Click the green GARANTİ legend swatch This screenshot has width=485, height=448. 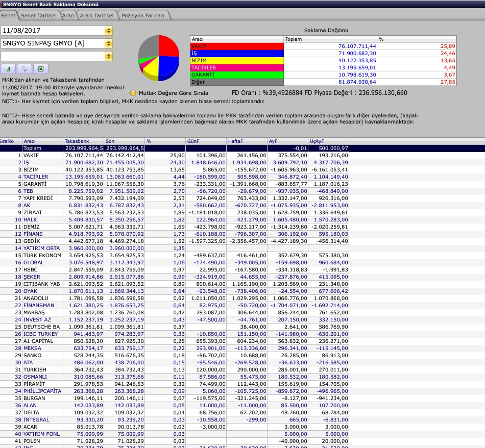pos(237,74)
